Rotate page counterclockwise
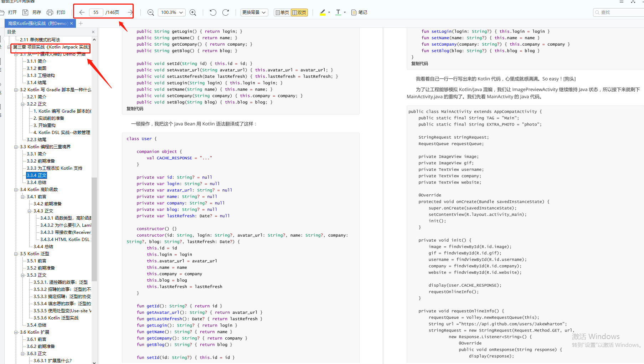This screenshot has height=364, width=644. tap(213, 12)
